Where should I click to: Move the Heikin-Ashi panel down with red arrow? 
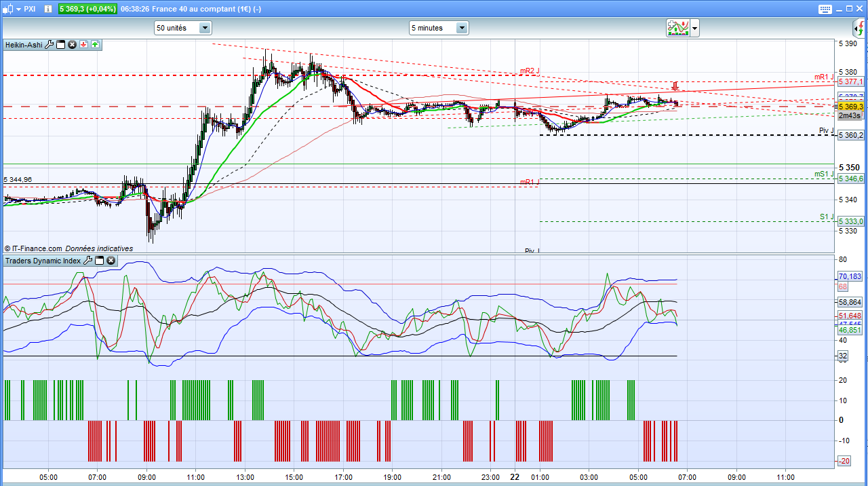point(83,45)
